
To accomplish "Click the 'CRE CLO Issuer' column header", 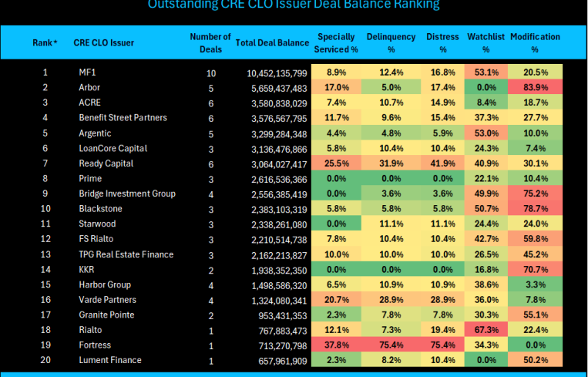I will click(104, 43).
